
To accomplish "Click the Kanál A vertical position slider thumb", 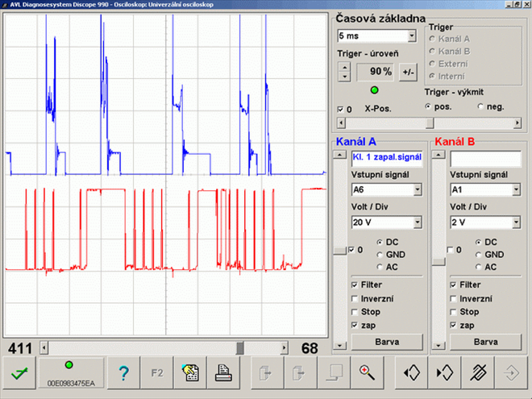I will (339, 251).
